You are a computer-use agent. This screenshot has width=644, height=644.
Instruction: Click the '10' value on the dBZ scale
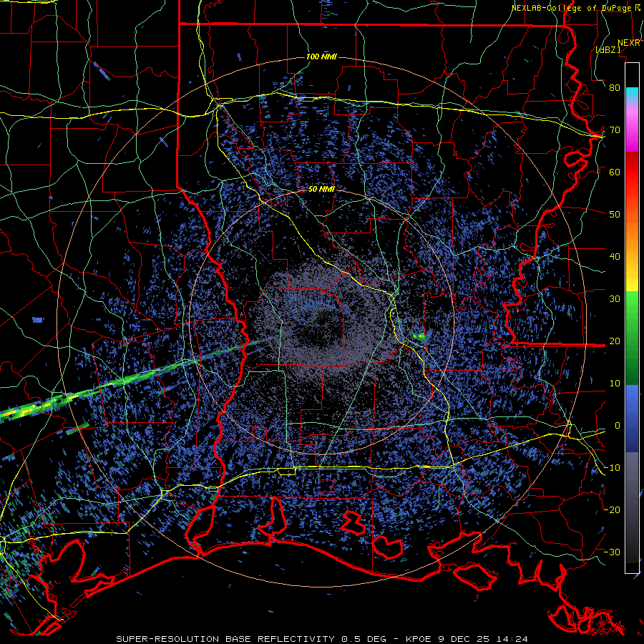(x=615, y=384)
